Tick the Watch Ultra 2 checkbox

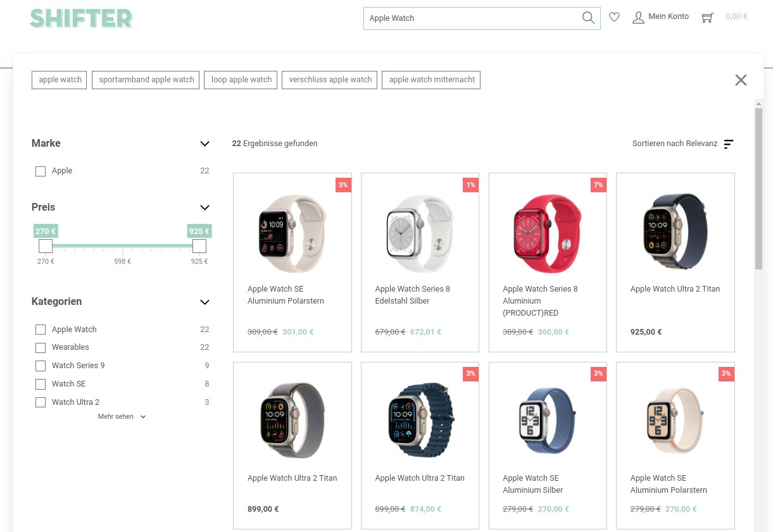pos(41,402)
